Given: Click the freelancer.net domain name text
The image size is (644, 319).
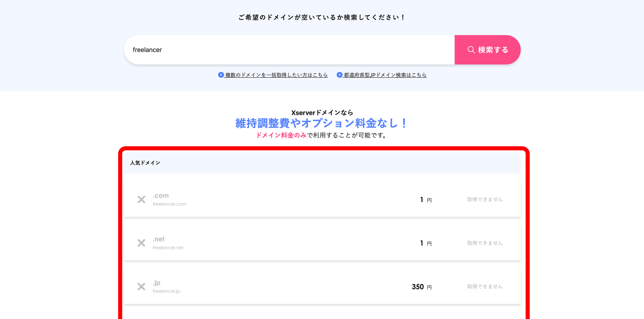Looking at the screenshot, I should (x=168, y=248).
